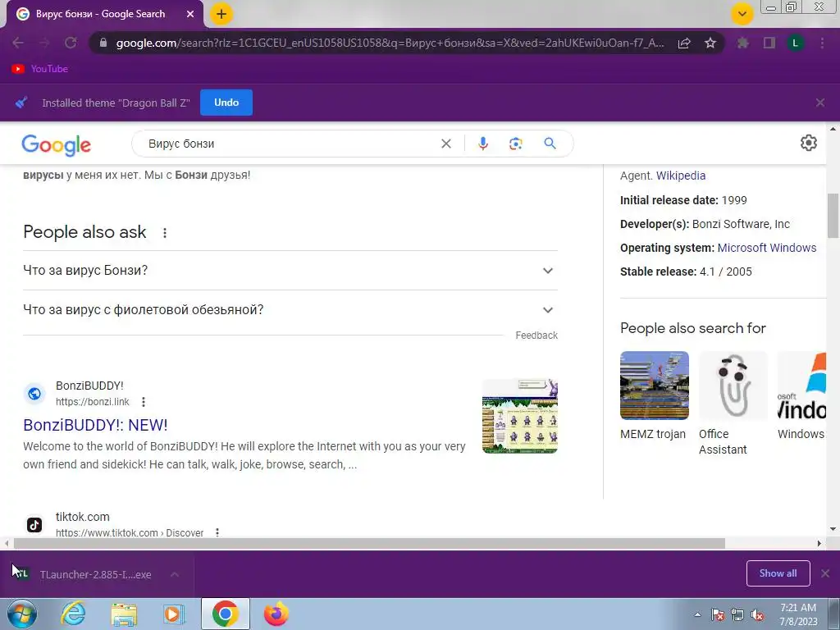Open Windows Start menu
This screenshot has width=840, height=630.
[22, 614]
